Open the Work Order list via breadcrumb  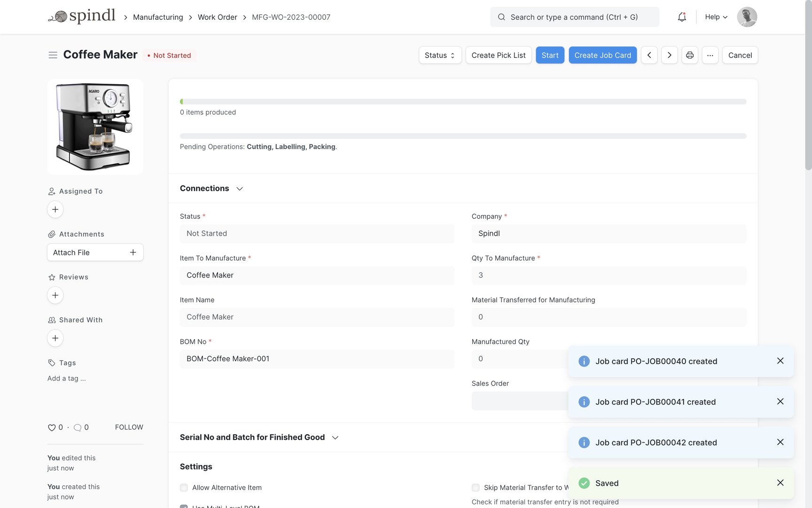217,17
